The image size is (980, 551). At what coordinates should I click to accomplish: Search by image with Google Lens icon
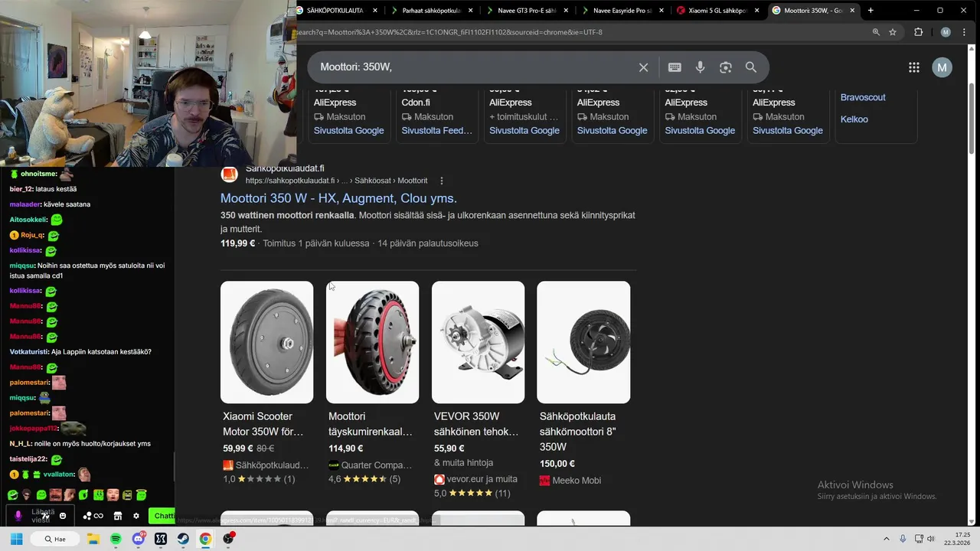pyautogui.click(x=726, y=67)
